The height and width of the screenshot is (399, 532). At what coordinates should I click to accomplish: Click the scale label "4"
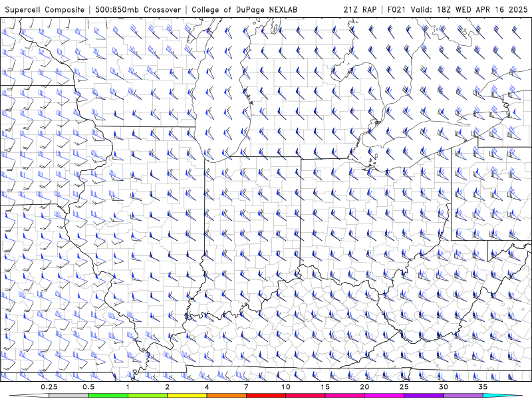(207, 387)
